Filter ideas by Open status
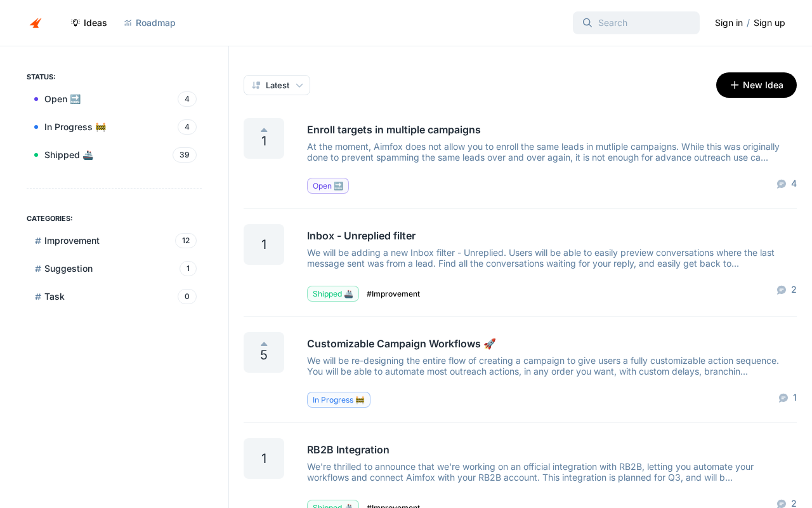This screenshot has width=812, height=508. pyautogui.click(x=114, y=99)
